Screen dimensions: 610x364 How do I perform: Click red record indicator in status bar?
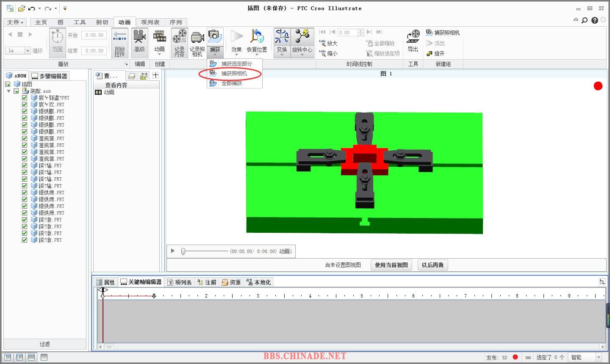pyautogui.click(x=515, y=357)
